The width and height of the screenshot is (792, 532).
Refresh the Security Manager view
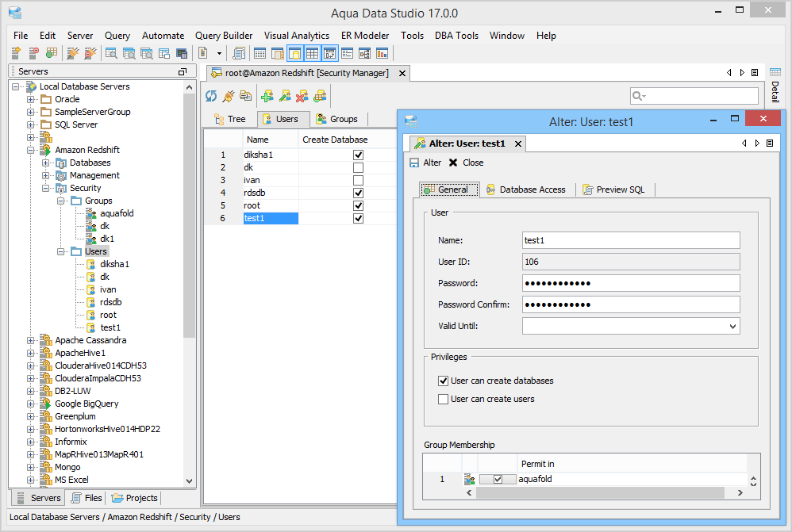[211, 95]
